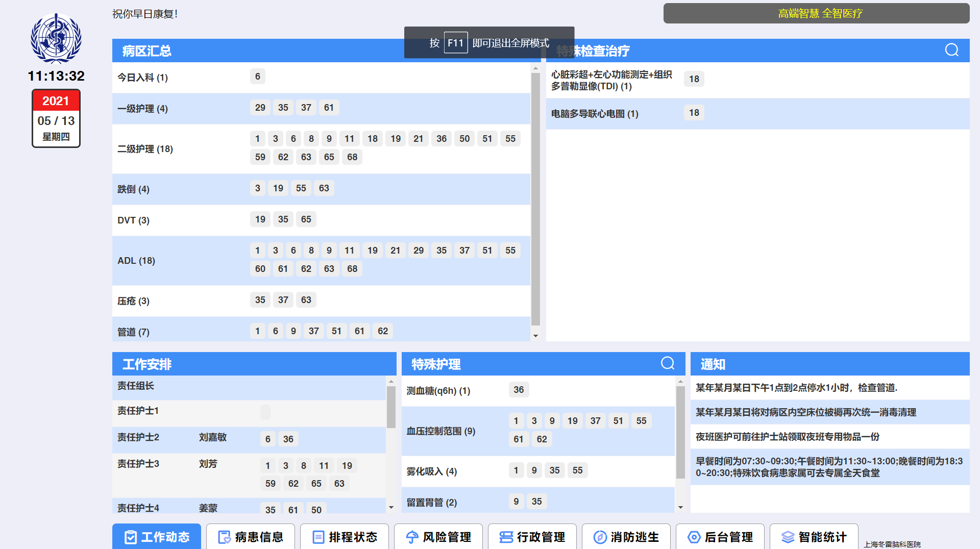Image resolution: width=980 pixels, height=549 pixels.
Task: Select bed 11 assigned to 刘芳
Action: pos(324,466)
